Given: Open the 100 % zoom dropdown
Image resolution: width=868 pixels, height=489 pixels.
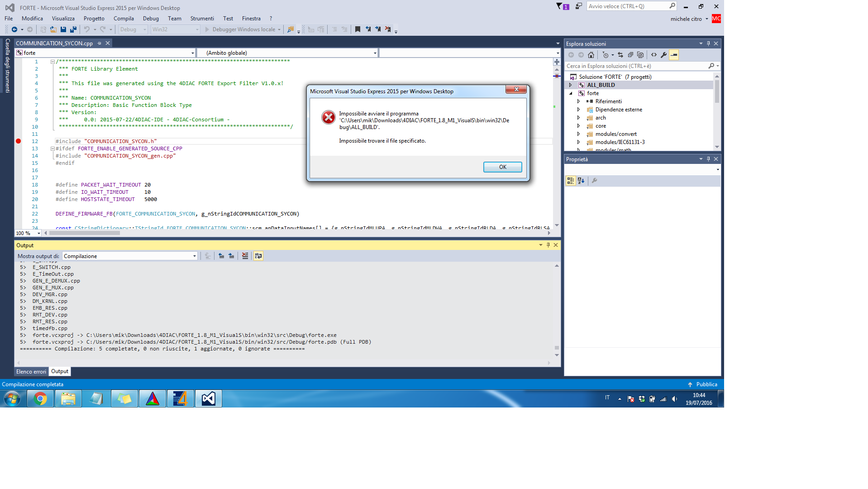Looking at the screenshot, I should point(28,233).
